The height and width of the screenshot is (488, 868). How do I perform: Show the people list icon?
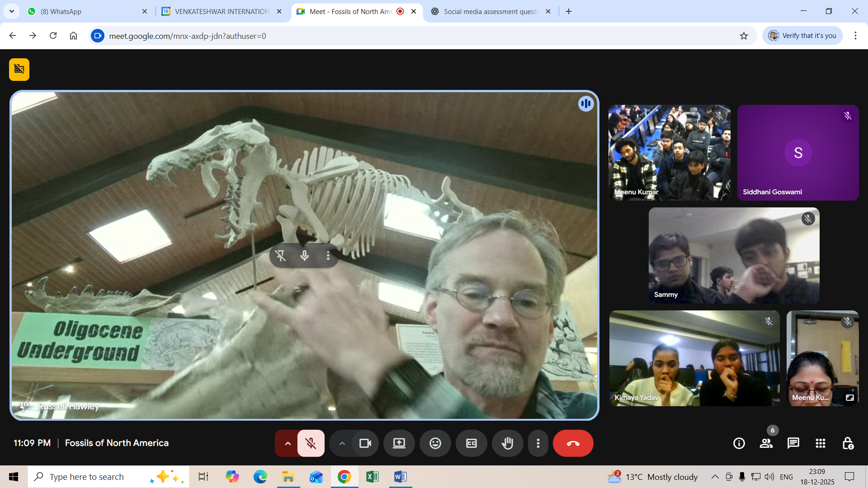point(766,443)
